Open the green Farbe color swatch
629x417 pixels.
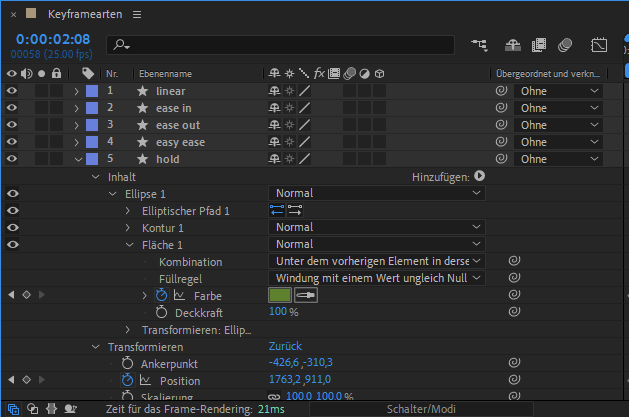point(279,295)
